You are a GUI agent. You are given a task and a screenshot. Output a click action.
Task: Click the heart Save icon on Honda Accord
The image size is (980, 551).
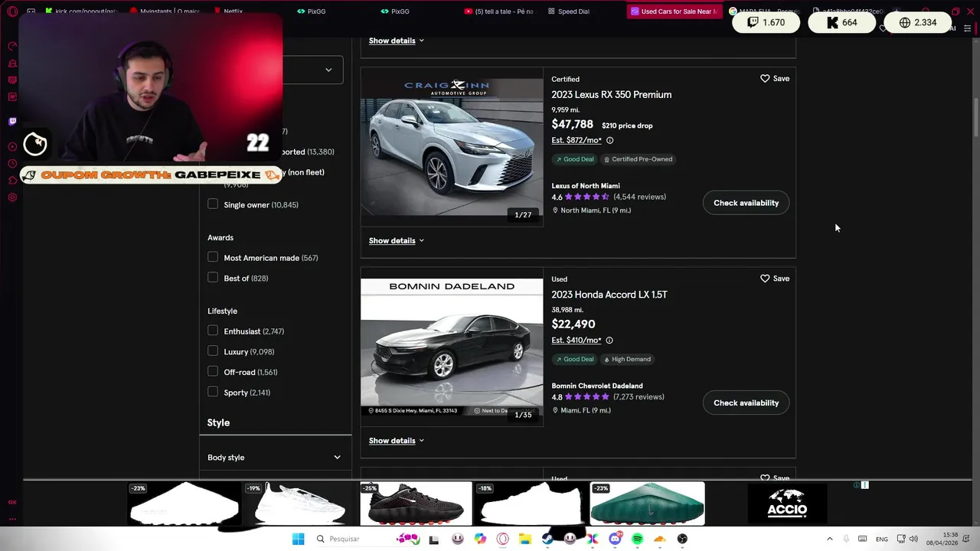765,279
